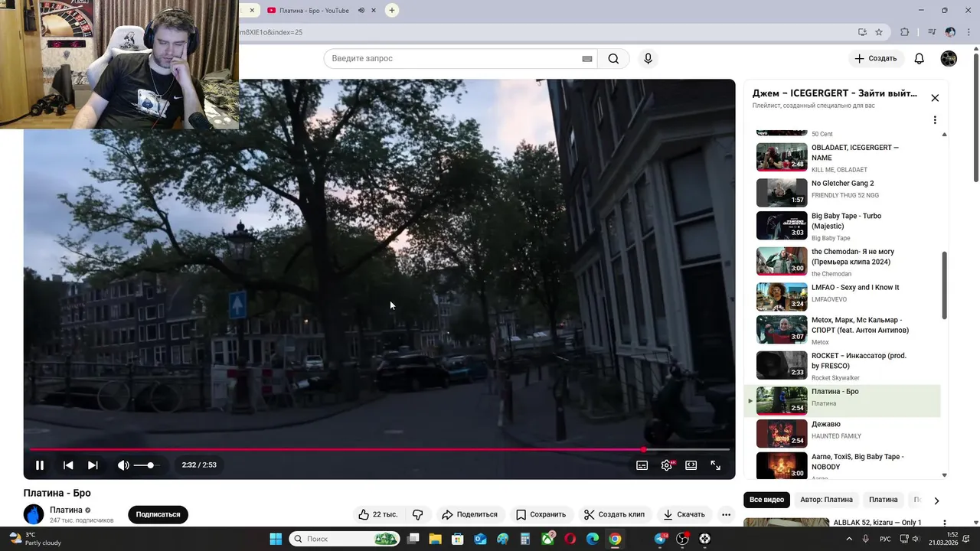Mute the player volume icon

[123, 465]
